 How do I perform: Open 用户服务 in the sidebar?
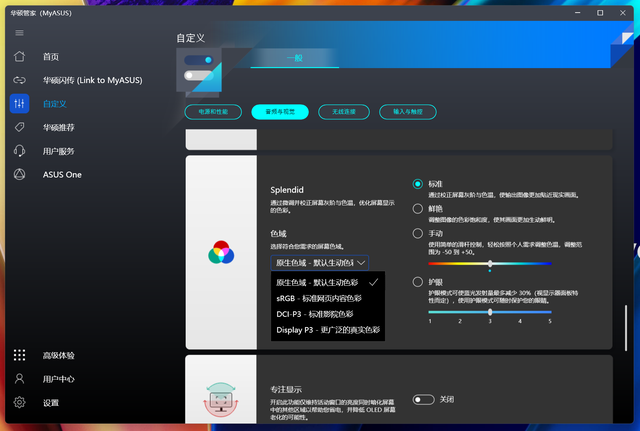(x=59, y=151)
